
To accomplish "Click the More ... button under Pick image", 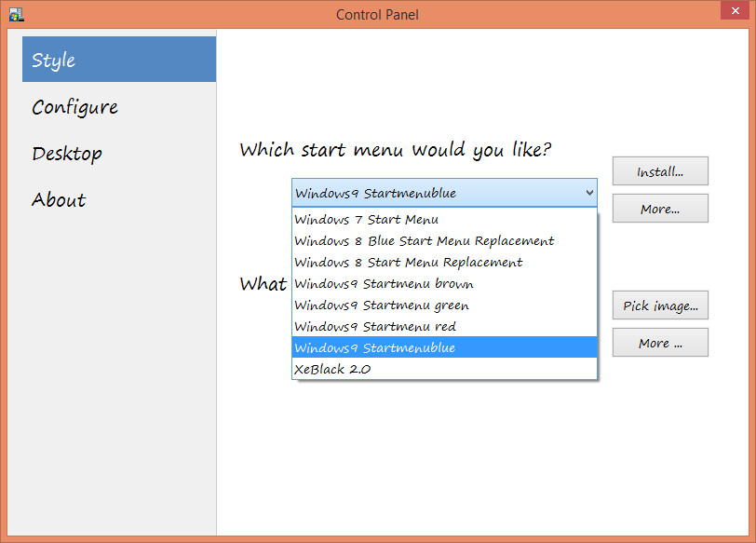I will click(x=660, y=343).
